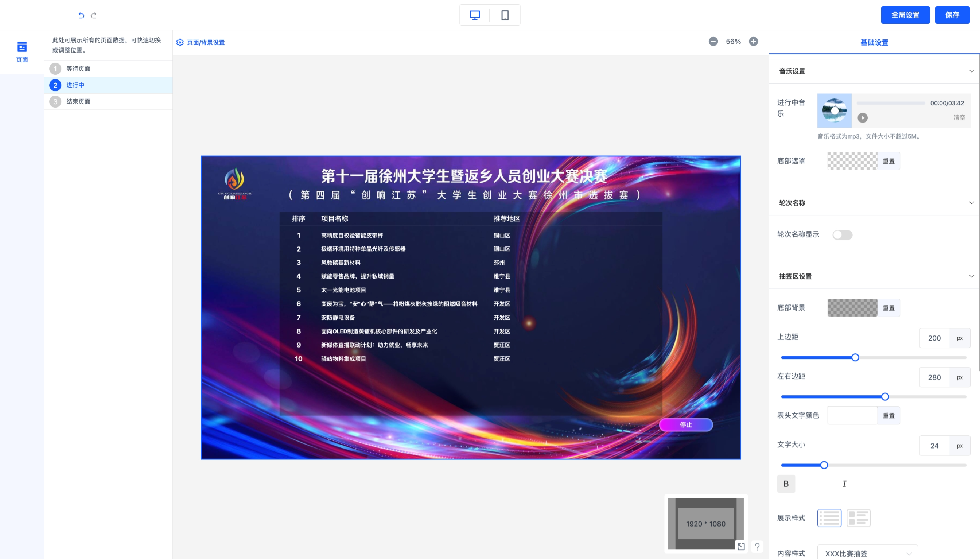Focus the 左右边距 value field showing 280
Screen dimensions: 980x559
tap(934, 377)
